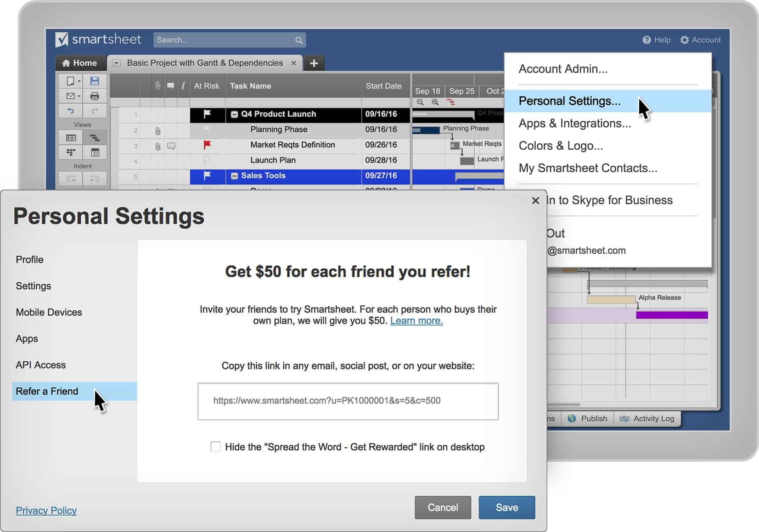Click the Publish globe button
The height and width of the screenshot is (532, 759).
588,419
